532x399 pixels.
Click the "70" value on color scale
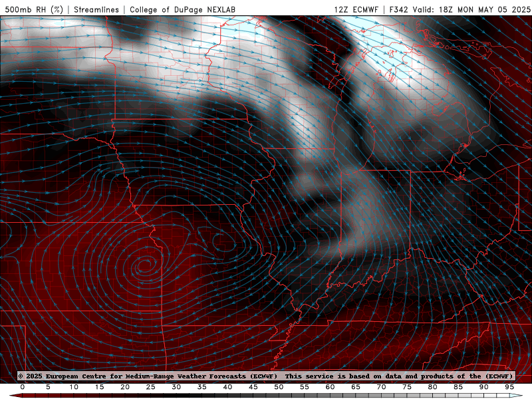pos(381,387)
